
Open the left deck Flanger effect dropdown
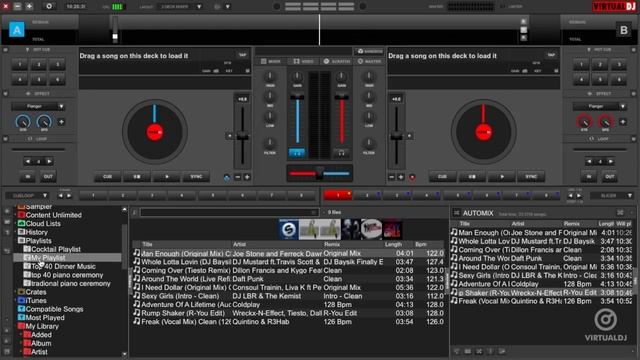pyautogui.click(x=38, y=107)
